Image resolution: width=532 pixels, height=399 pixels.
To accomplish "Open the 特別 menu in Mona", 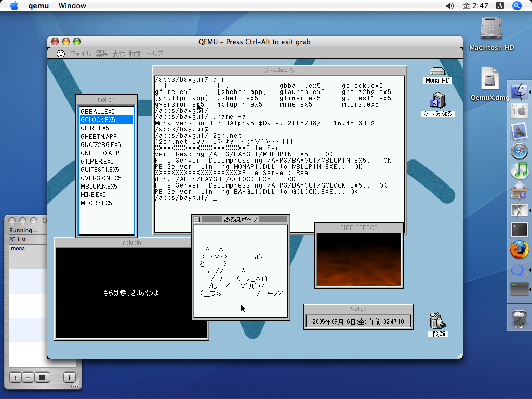I will click(135, 54).
